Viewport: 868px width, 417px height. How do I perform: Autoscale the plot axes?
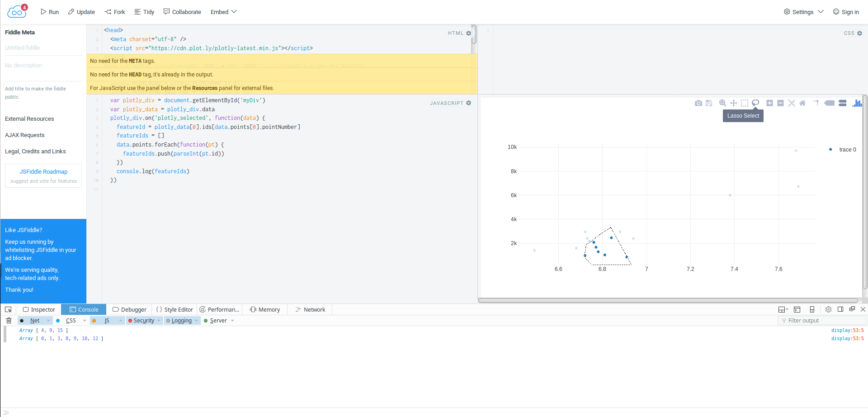(792, 103)
